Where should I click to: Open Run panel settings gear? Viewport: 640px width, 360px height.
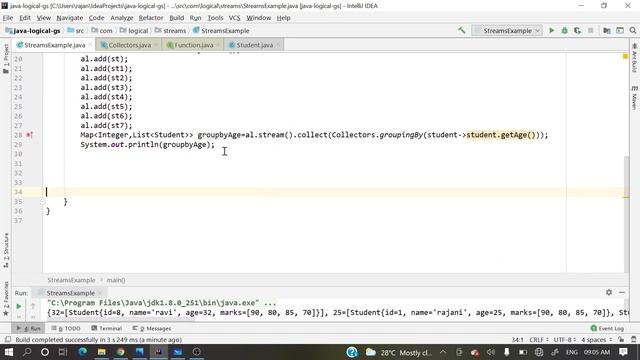(609, 292)
